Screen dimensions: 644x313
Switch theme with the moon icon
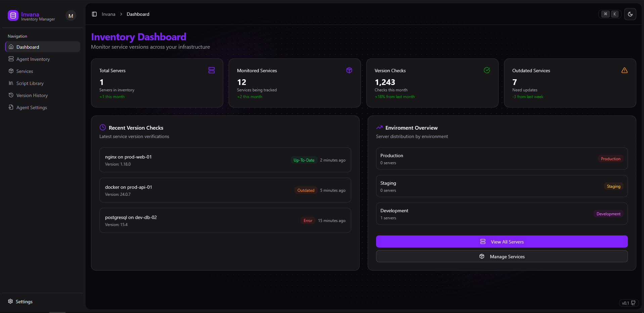click(630, 14)
